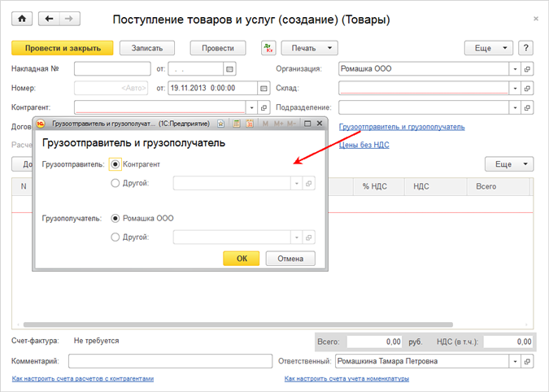Open Контрагент record with the open icon
The width and height of the screenshot is (549, 392).
tap(264, 107)
